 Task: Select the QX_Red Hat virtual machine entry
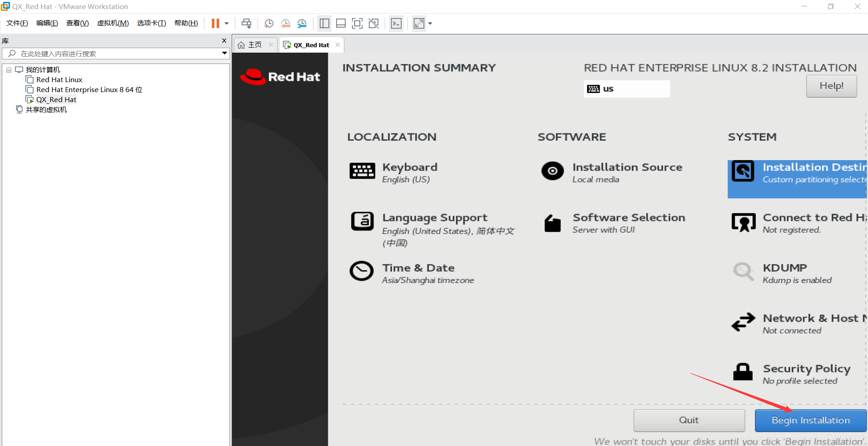pyautogui.click(x=56, y=100)
